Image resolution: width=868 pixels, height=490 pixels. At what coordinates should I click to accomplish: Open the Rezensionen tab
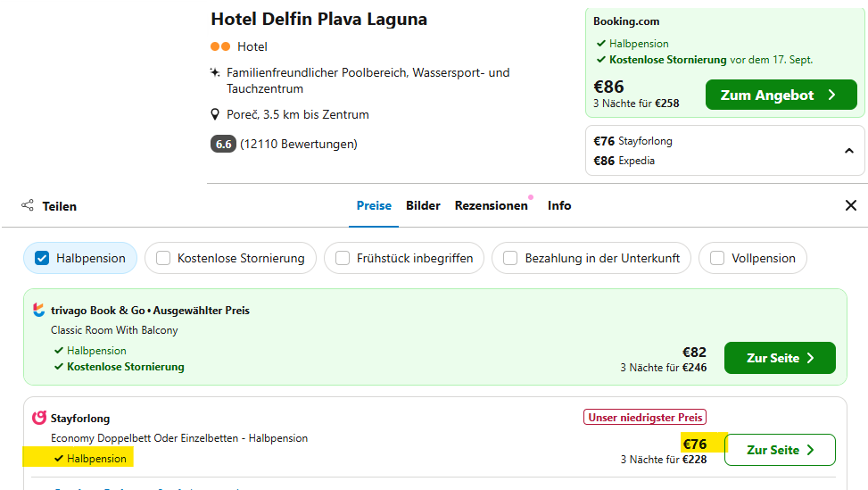pos(491,205)
